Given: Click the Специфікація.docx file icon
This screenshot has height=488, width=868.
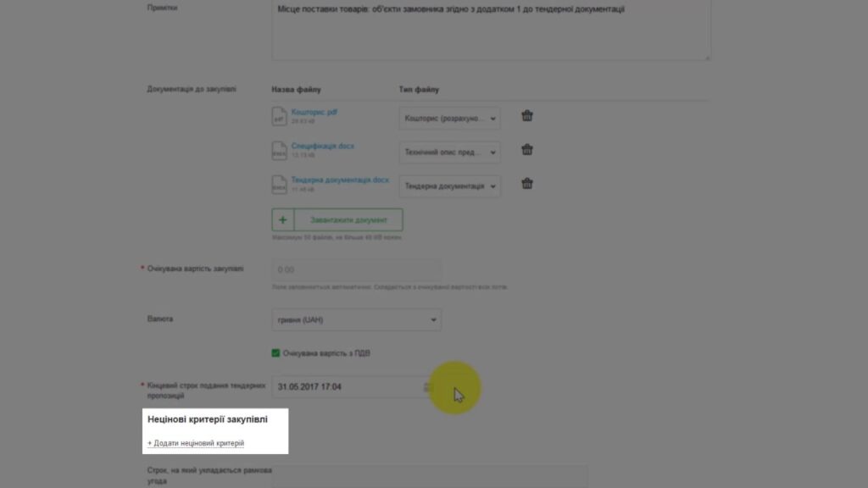Looking at the screenshot, I should coord(279,151).
